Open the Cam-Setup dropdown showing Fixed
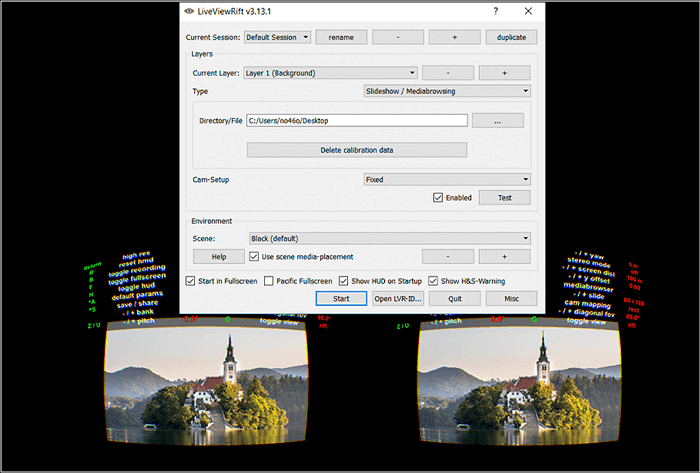The image size is (700, 473). [446, 180]
